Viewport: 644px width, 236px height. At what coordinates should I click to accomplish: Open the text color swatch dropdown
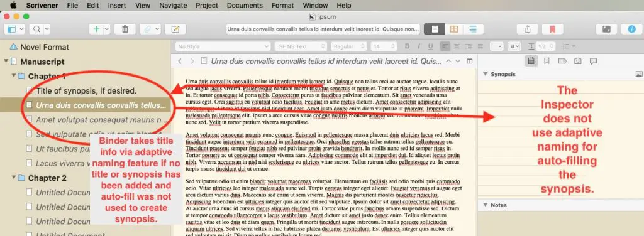point(497,46)
